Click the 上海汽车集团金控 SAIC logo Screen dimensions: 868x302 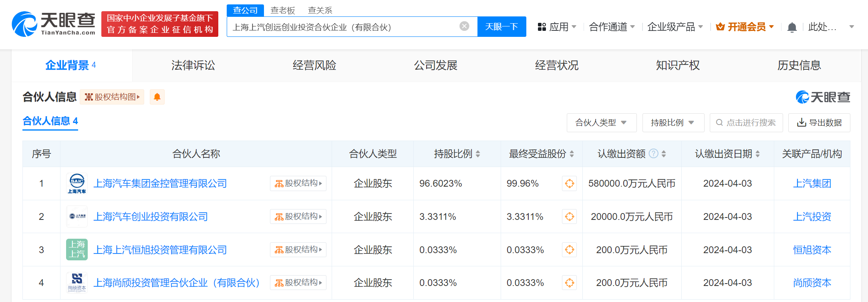[x=77, y=183]
